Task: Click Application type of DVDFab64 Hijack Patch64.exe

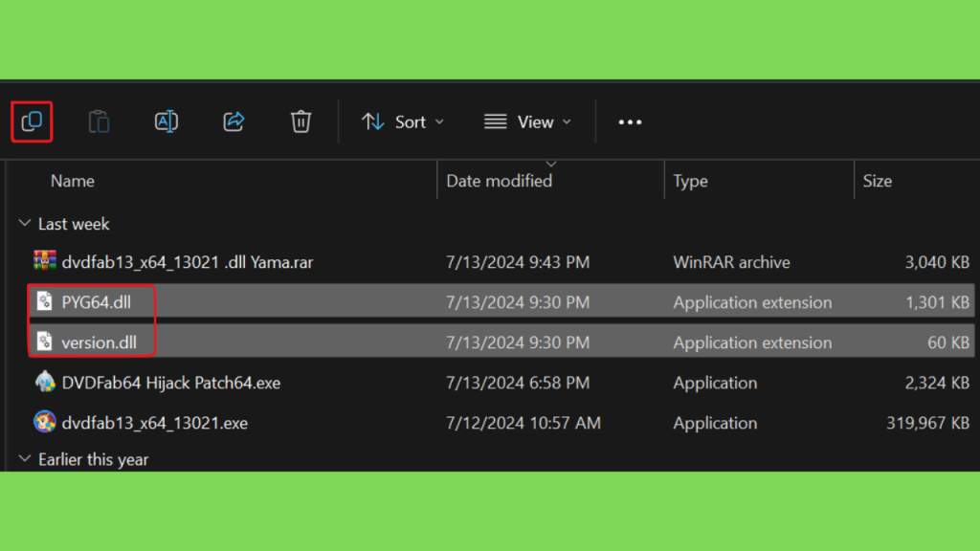Action: pos(715,383)
